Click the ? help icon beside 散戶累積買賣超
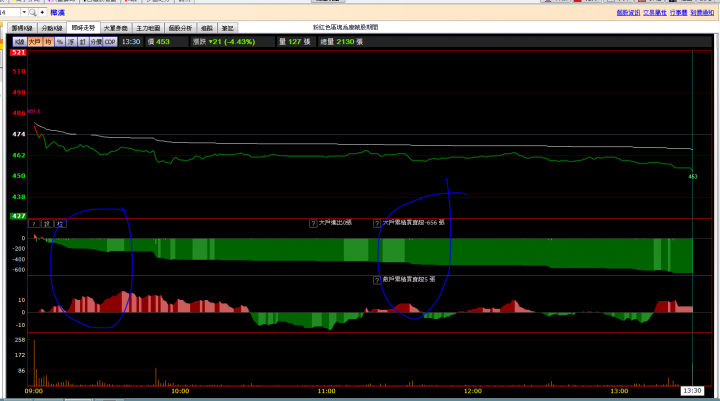The width and height of the screenshot is (720, 401). pyautogui.click(x=377, y=280)
